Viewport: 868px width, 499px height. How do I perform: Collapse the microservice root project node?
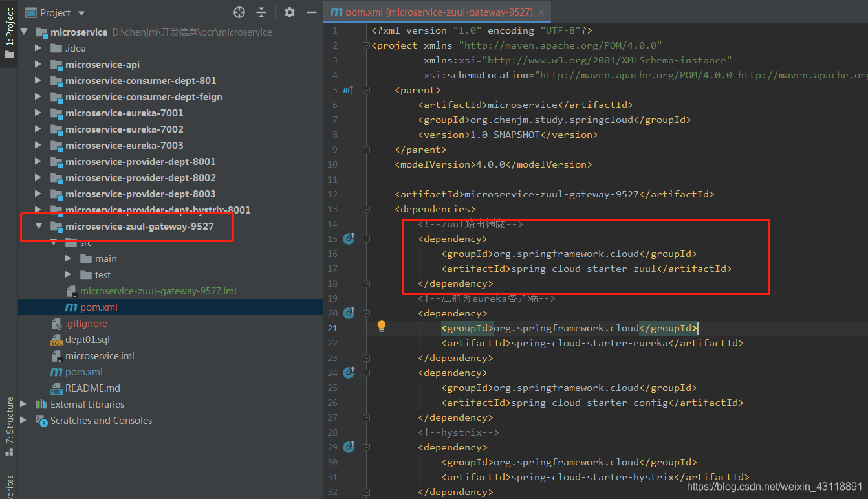coord(25,32)
